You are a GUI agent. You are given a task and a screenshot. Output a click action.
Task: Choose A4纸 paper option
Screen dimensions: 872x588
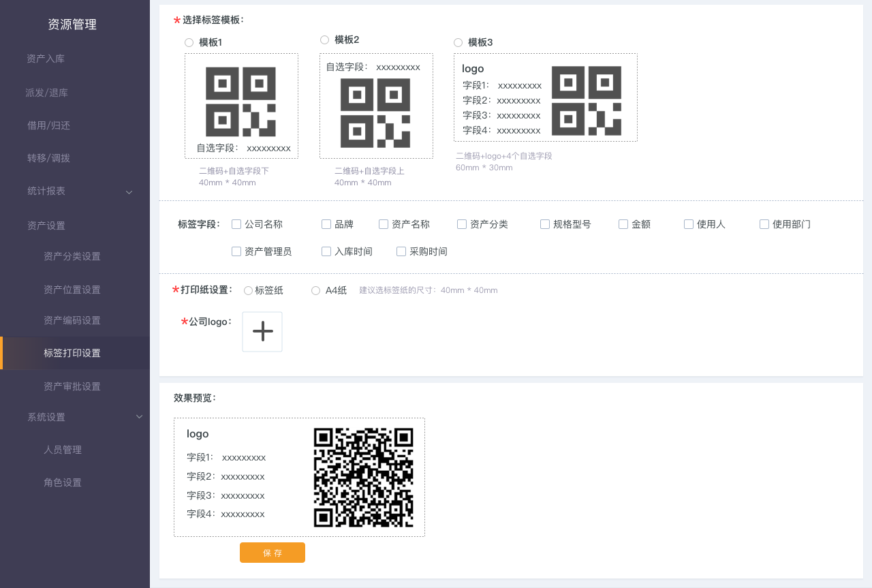315,291
